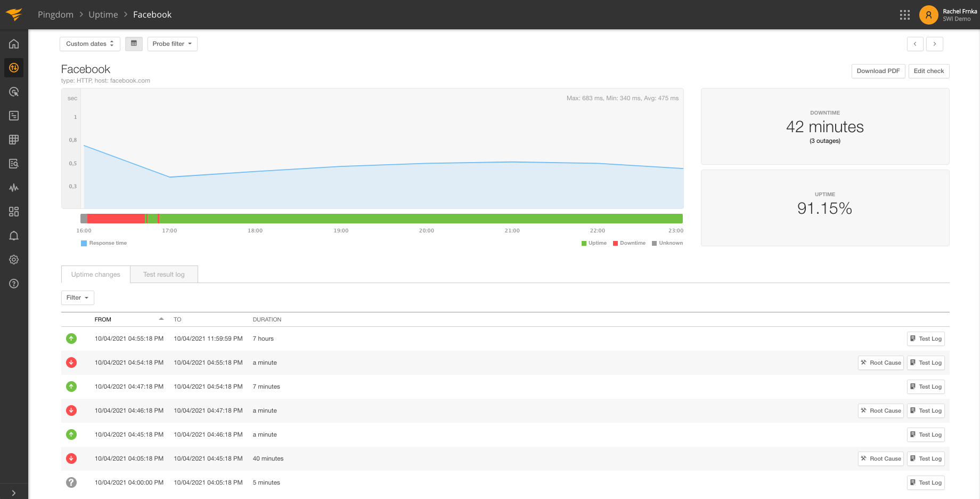This screenshot has width=980, height=499.
Task: Open Test Log for 04:46:18 PM outage
Action: point(926,411)
